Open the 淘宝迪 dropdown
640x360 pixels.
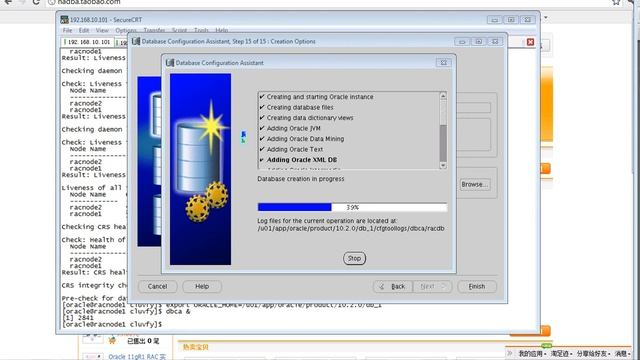click(x=562, y=353)
